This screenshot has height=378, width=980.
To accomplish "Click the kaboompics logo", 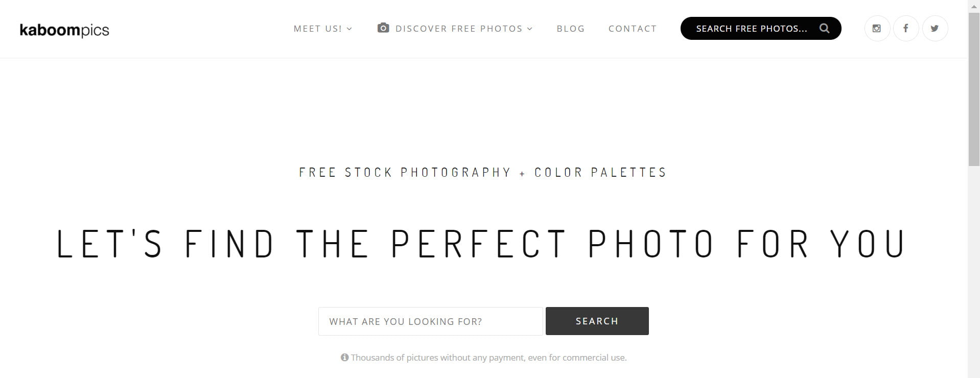I will coord(64,30).
